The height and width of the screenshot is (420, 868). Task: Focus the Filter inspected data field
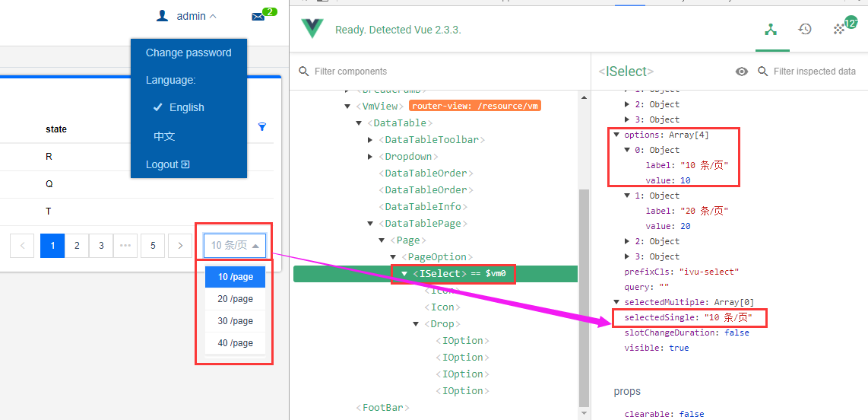(815, 71)
